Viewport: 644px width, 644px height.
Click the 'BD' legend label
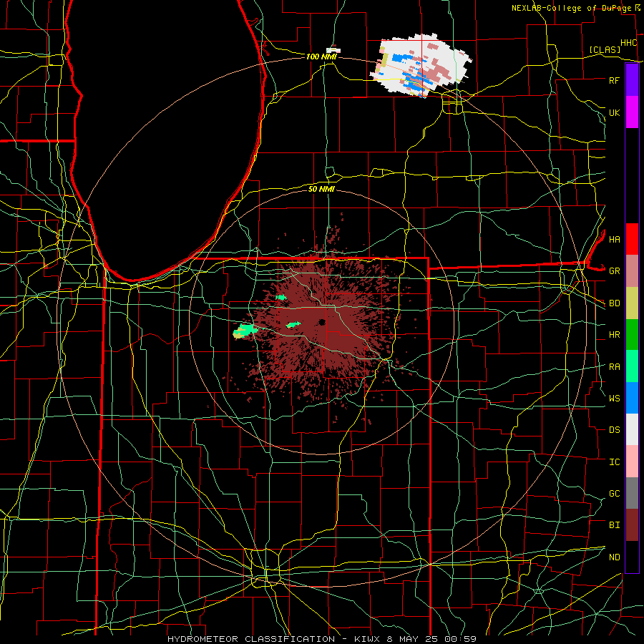pyautogui.click(x=614, y=303)
